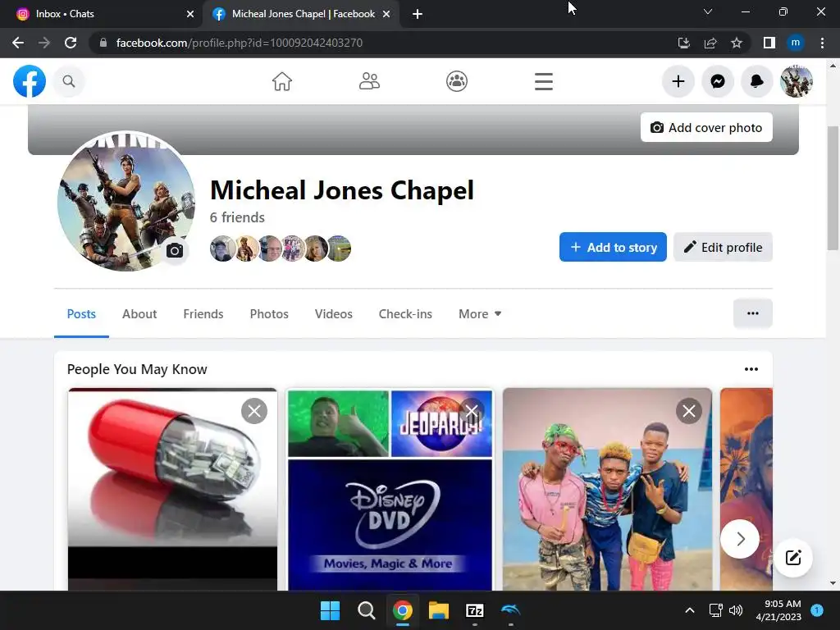Open Facebook search magnifier
This screenshot has width=840, height=630.
69,81
